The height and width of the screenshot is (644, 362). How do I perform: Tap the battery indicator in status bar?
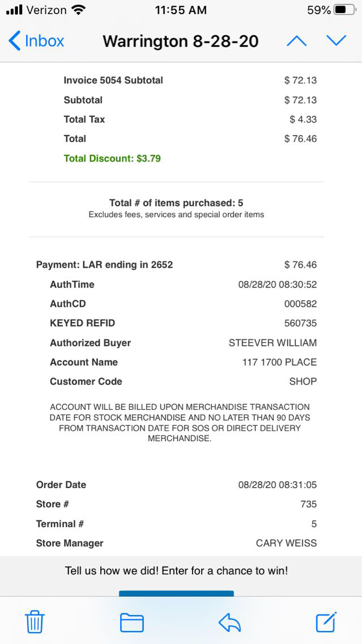click(x=344, y=10)
